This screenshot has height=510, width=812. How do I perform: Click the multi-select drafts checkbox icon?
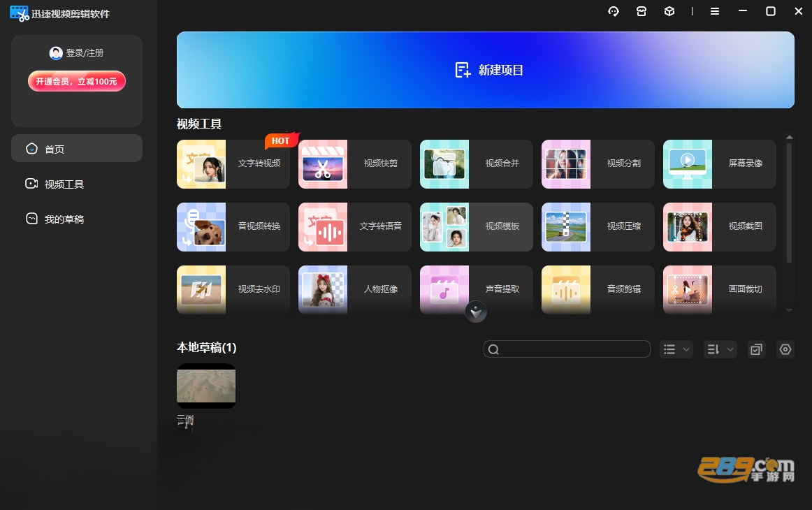[757, 349]
